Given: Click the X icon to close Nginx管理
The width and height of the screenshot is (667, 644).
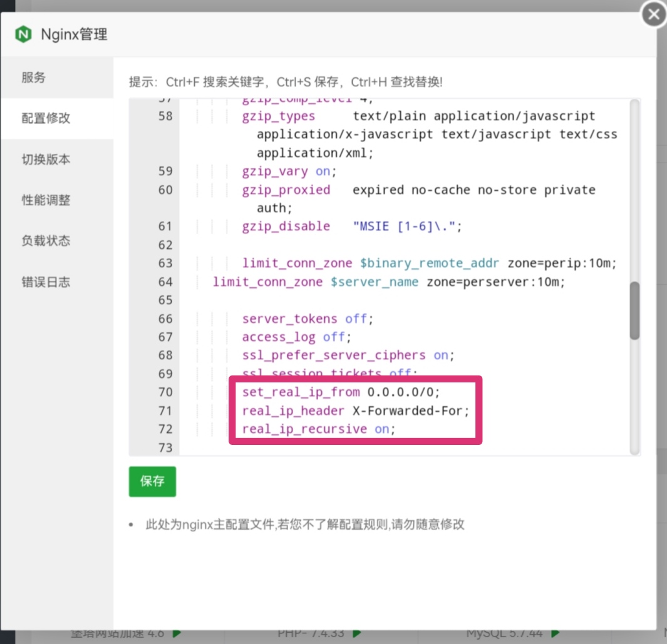Looking at the screenshot, I should [653, 14].
